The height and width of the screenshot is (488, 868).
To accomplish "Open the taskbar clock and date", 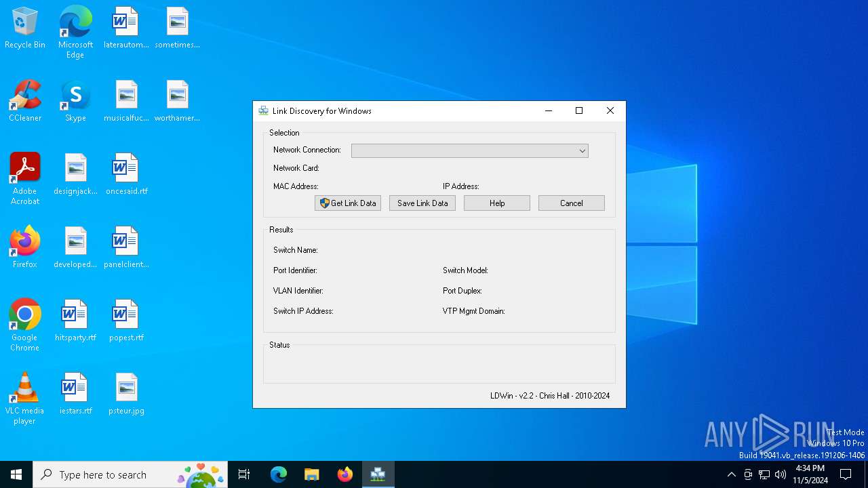I will [x=810, y=474].
